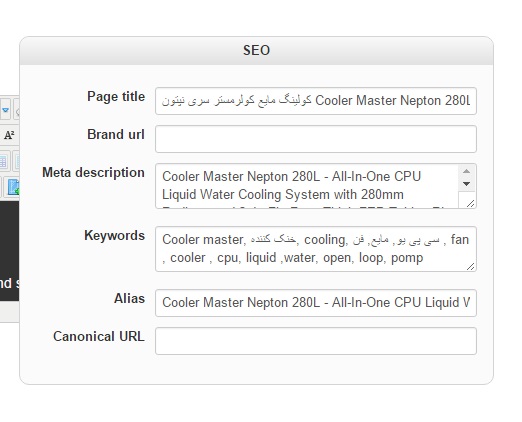Click the empty Canonical URL field
Viewport: 522px width, 422px height.
[316, 341]
